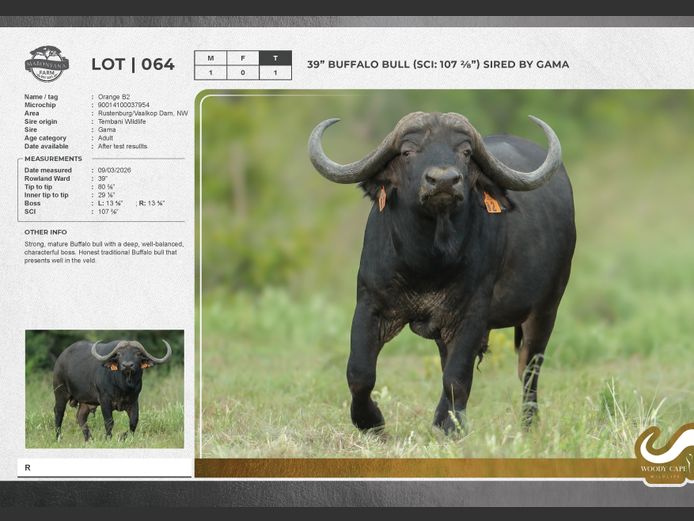Click the Tembani Wildlife sire origin value
Screen dimensions: 694x521
(122, 121)
